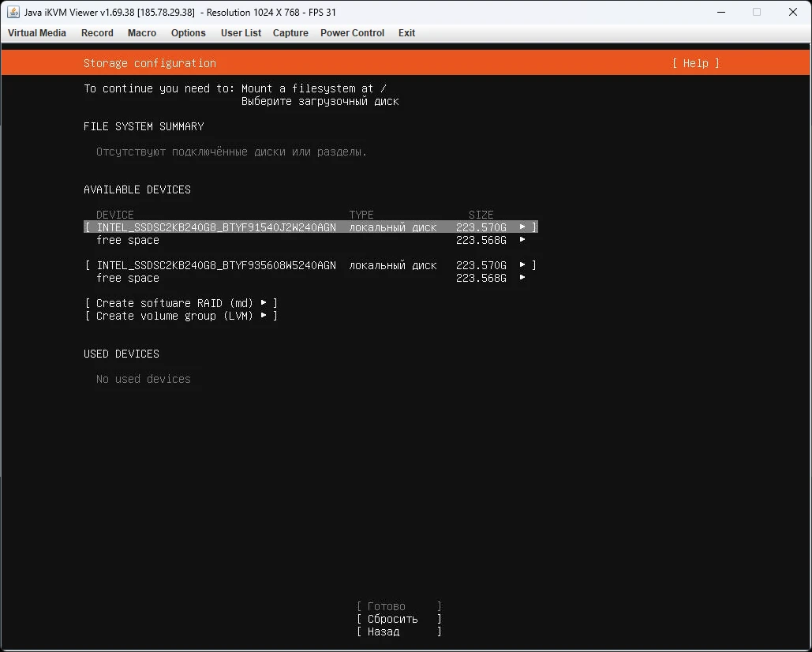Open the Help button in installer header
Viewport: 812px width, 652px height.
tap(695, 63)
